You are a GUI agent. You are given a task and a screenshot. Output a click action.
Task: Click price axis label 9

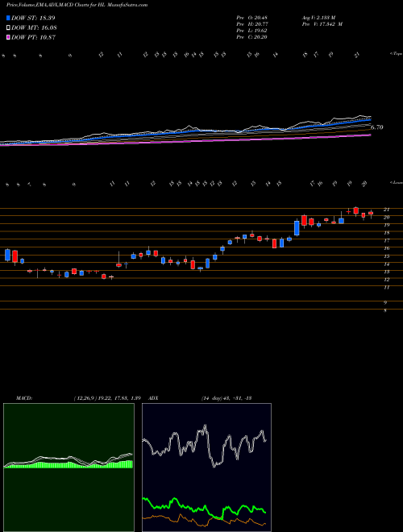click(x=385, y=302)
